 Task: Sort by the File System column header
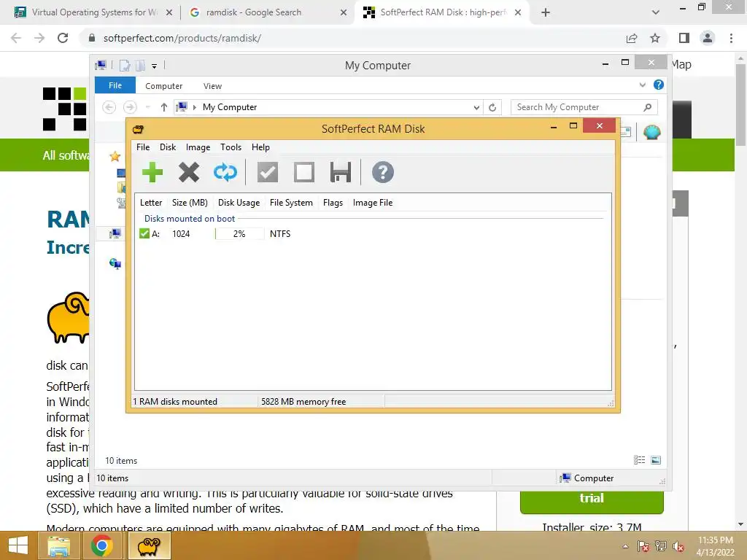coord(291,203)
